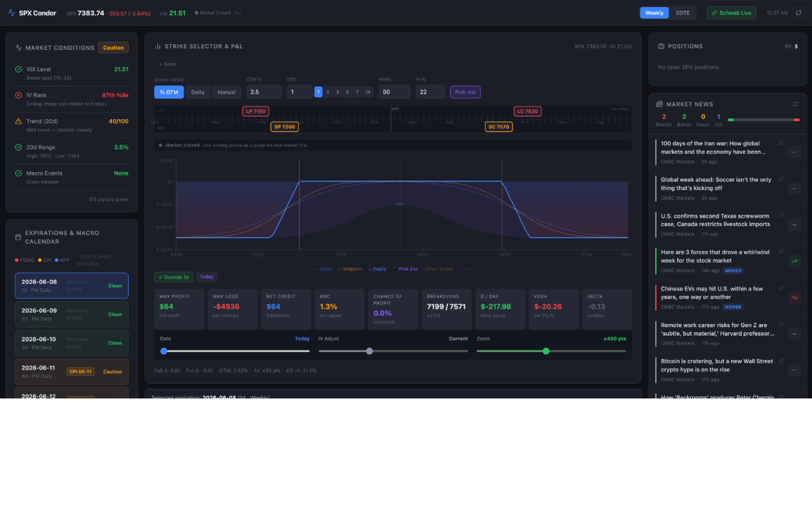Adjust the Date slider handle
This screenshot has width=812, height=529.
pyautogui.click(x=164, y=351)
